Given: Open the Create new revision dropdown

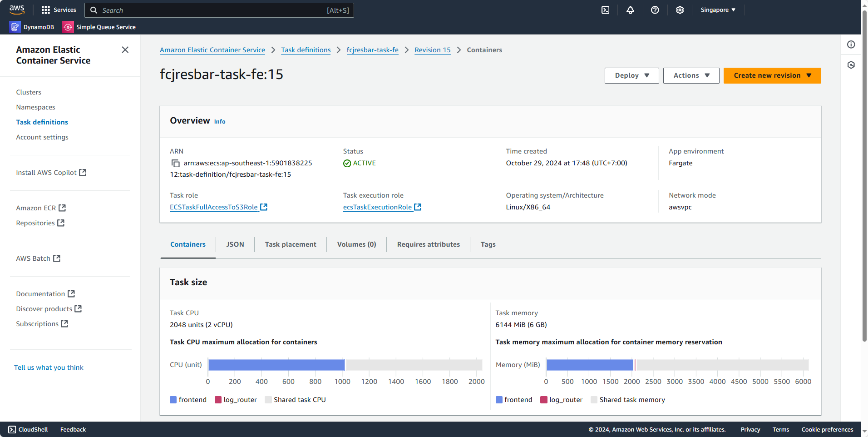Looking at the screenshot, I should [772, 75].
